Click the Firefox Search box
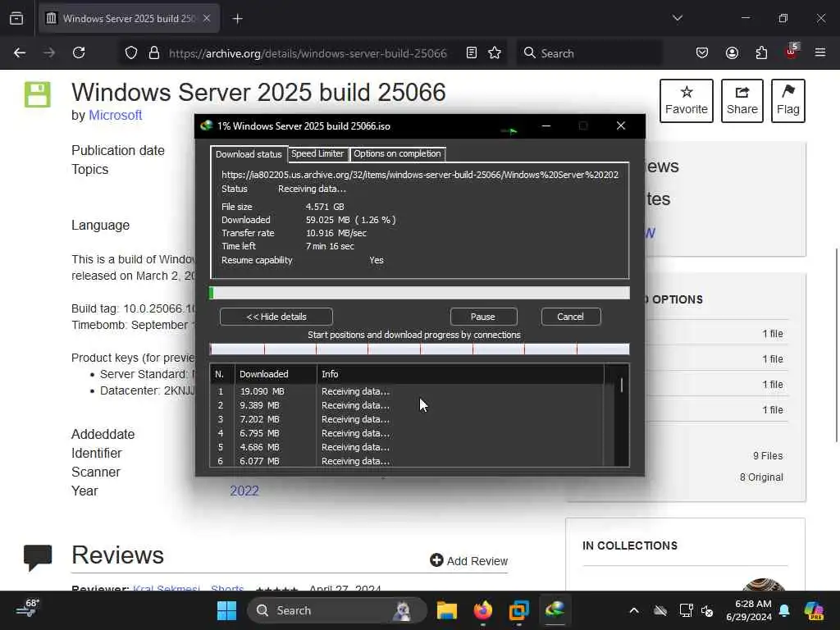The width and height of the screenshot is (840, 630). 589,53
